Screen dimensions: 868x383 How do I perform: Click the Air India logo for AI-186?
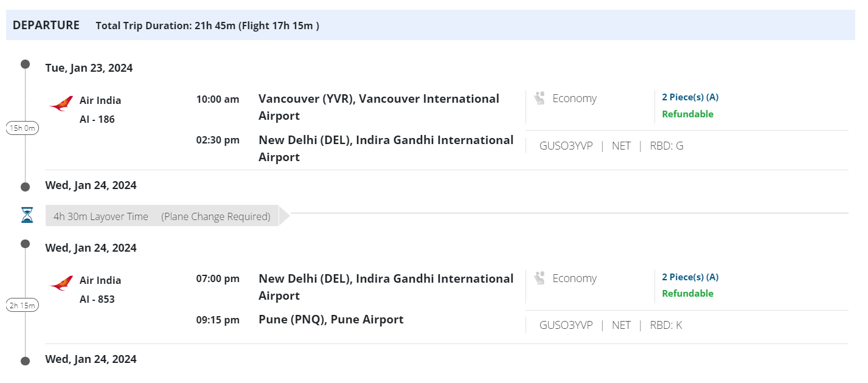point(61,104)
